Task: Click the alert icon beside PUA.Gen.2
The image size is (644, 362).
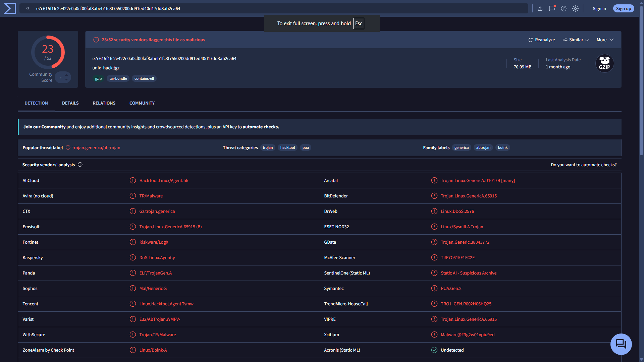Action: 434,288
